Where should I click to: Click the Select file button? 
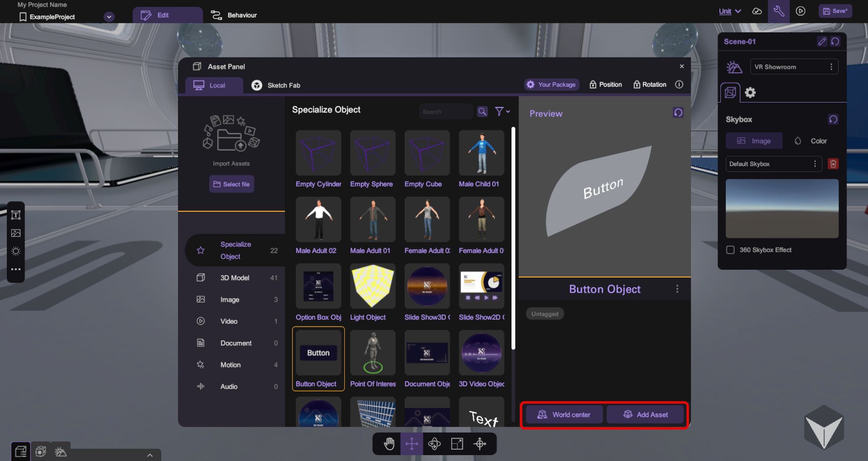[231, 184]
